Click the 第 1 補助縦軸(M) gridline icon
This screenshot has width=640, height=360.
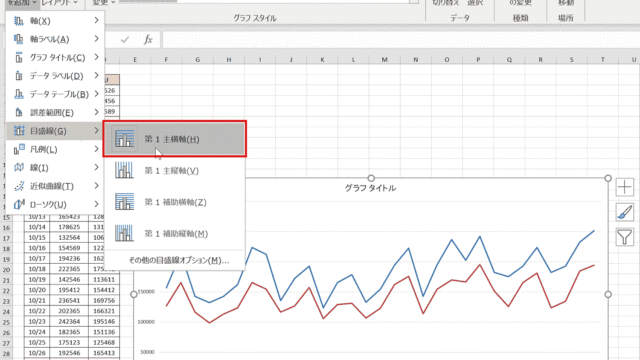pos(124,233)
